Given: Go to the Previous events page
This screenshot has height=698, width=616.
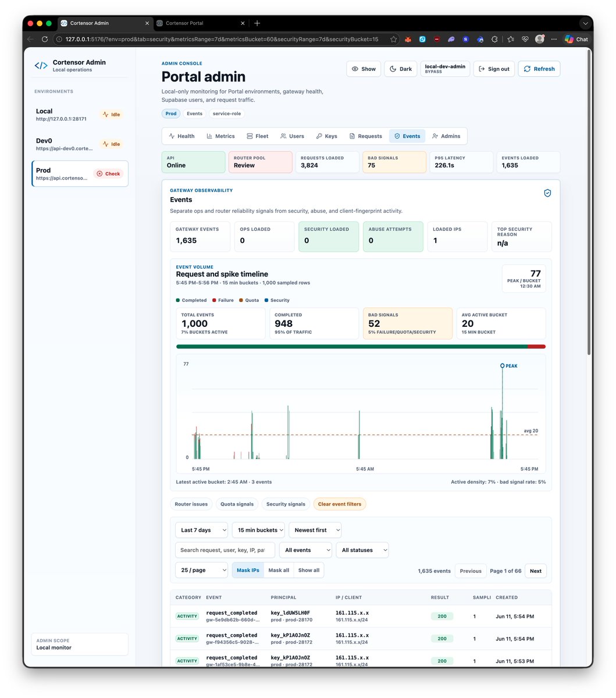Looking at the screenshot, I should click(471, 571).
